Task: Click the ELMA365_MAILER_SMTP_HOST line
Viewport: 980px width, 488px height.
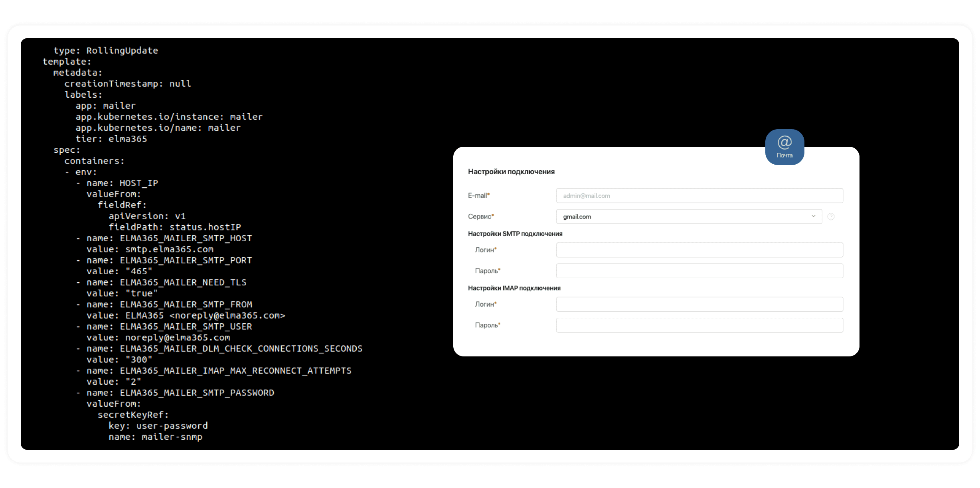Action: 164,238
